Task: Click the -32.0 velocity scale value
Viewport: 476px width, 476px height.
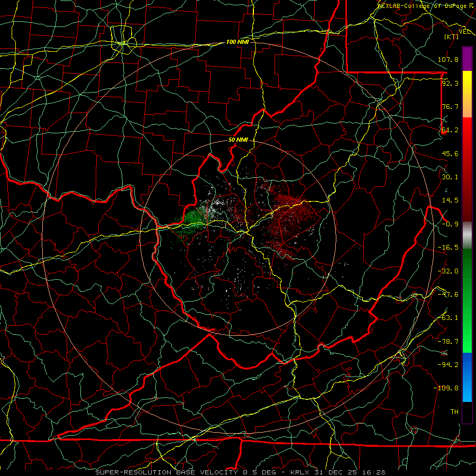Action: (x=448, y=271)
